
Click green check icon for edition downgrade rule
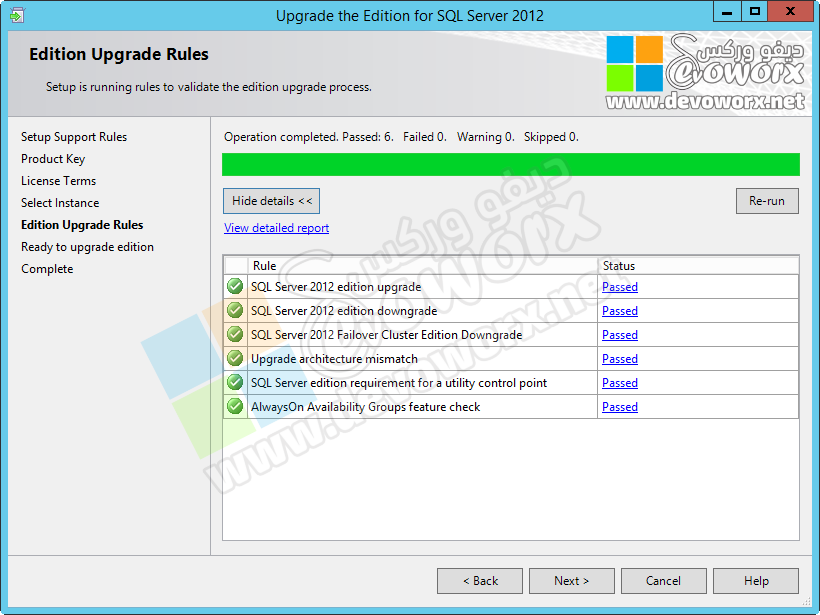235,310
